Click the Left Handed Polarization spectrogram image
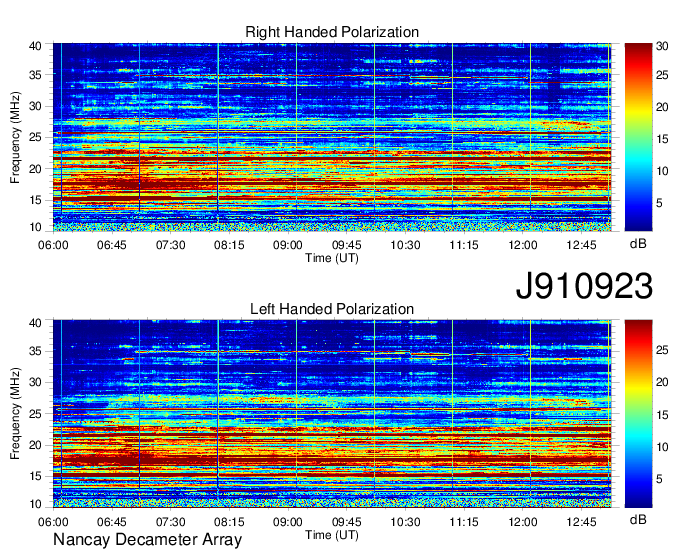The height and width of the screenshot is (552, 680). [332, 414]
